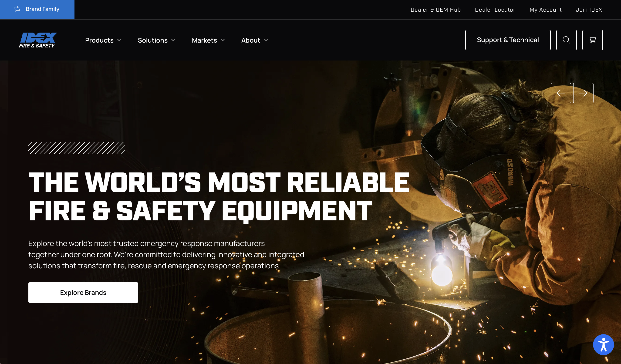Click the Explore Brands button
This screenshot has height=364, width=621.
pyautogui.click(x=83, y=292)
